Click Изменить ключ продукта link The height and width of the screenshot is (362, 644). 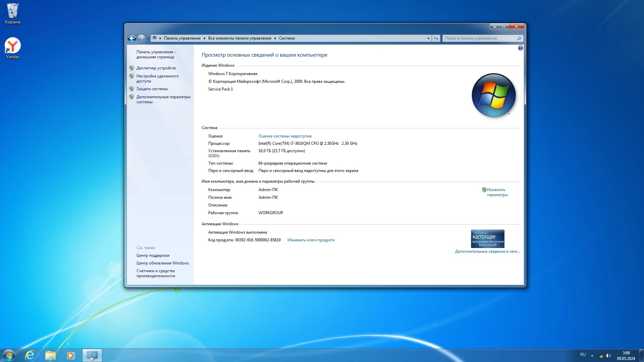311,240
